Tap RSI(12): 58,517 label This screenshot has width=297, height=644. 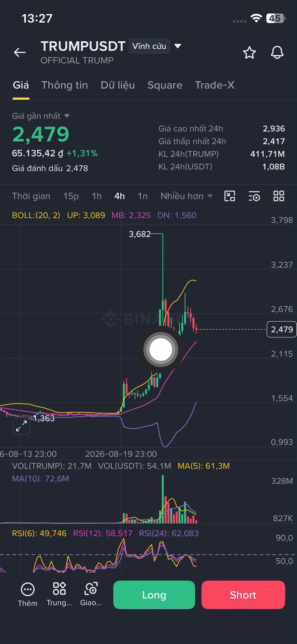(x=103, y=533)
